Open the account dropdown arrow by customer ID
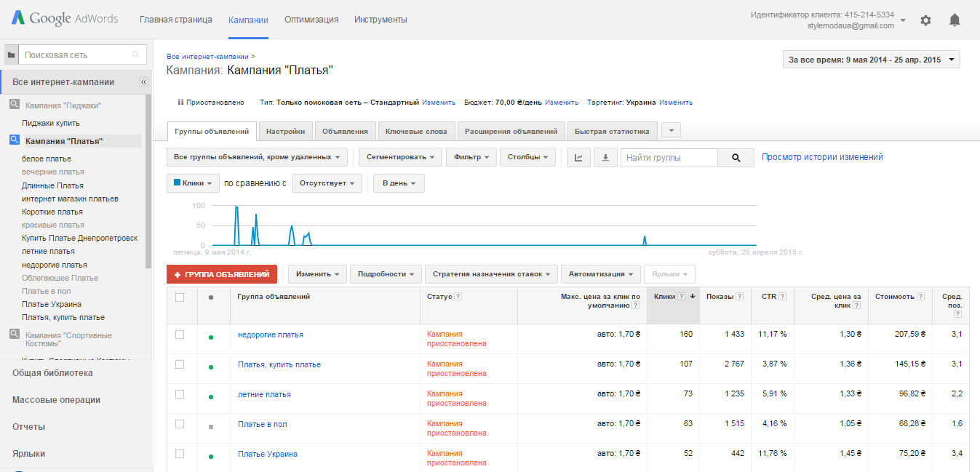The width and height of the screenshot is (980, 472). click(903, 20)
